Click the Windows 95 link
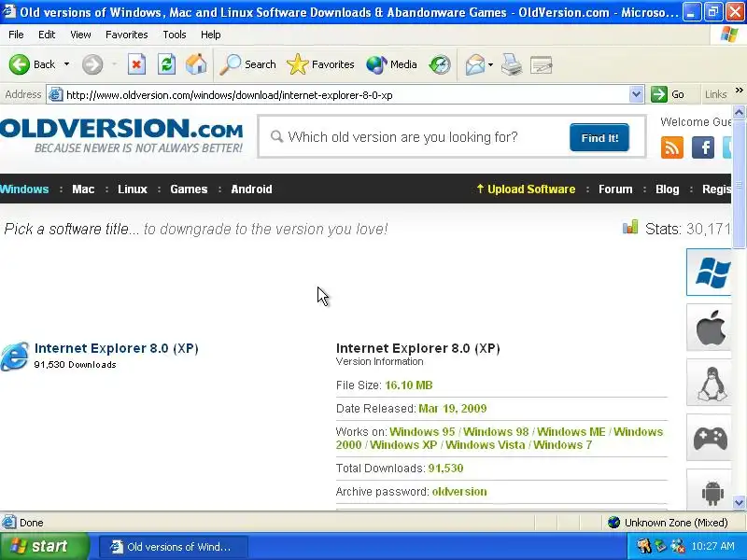This screenshot has width=747, height=560. pyautogui.click(x=422, y=432)
